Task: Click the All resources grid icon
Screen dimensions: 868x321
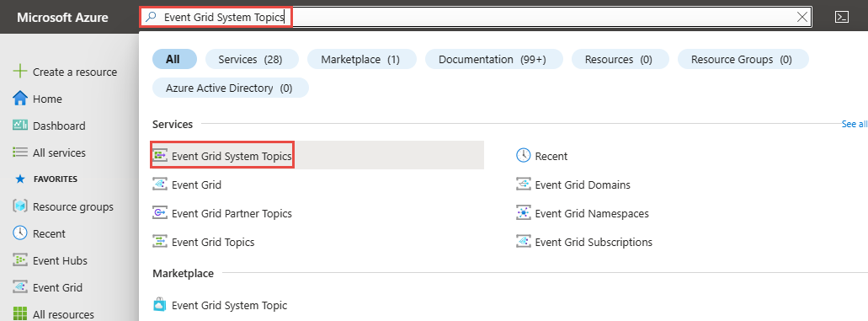Action: (x=20, y=313)
